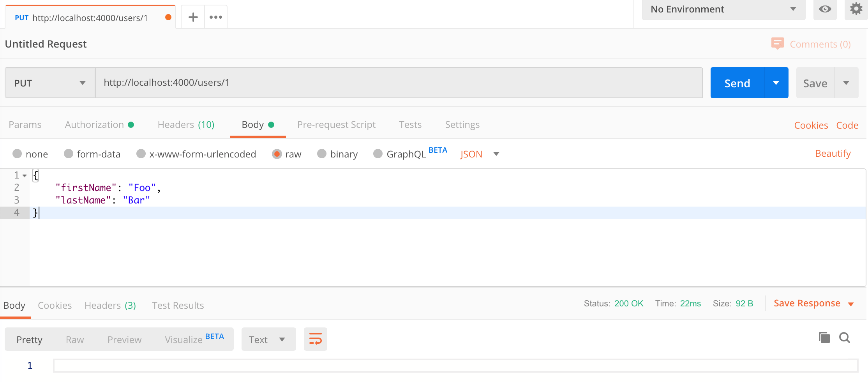Toggle line wrap icon in response
This screenshot has width=868, height=382.
coord(315,339)
